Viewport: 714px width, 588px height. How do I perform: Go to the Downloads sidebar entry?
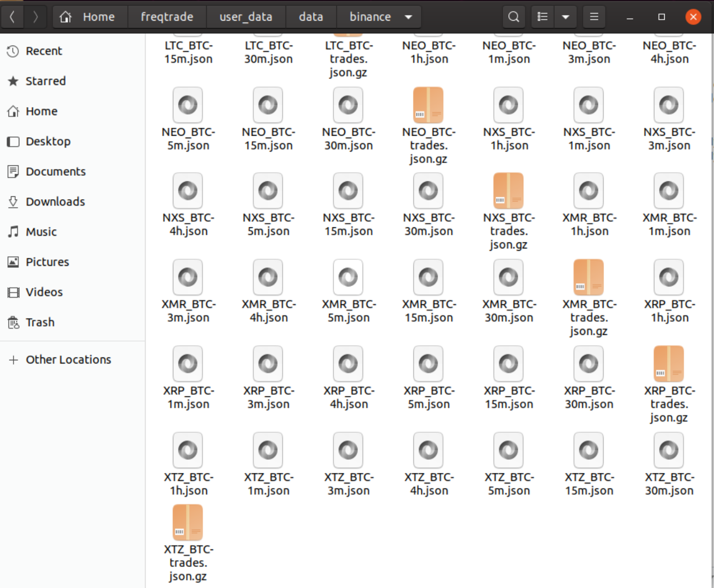click(55, 201)
